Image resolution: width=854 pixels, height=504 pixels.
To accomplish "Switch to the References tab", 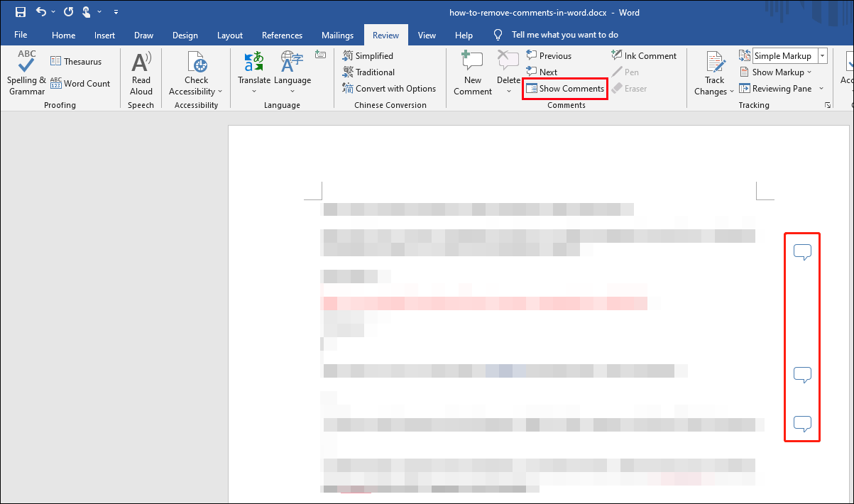I will pos(282,35).
